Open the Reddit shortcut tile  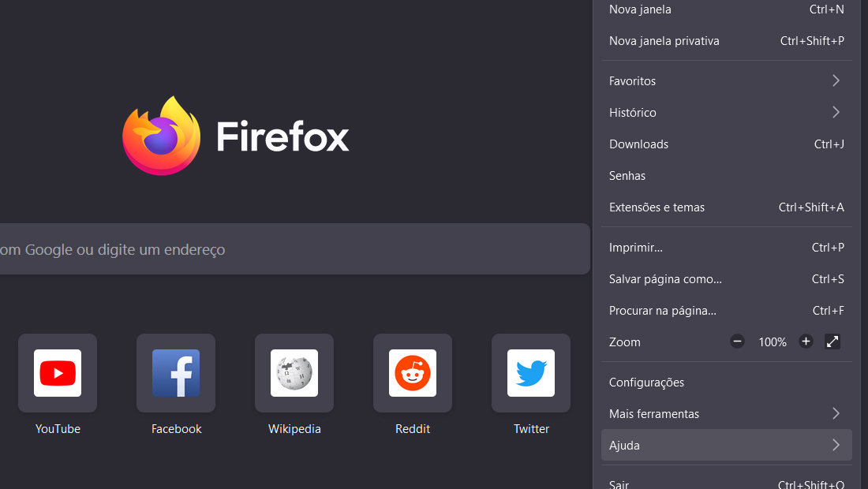point(413,373)
